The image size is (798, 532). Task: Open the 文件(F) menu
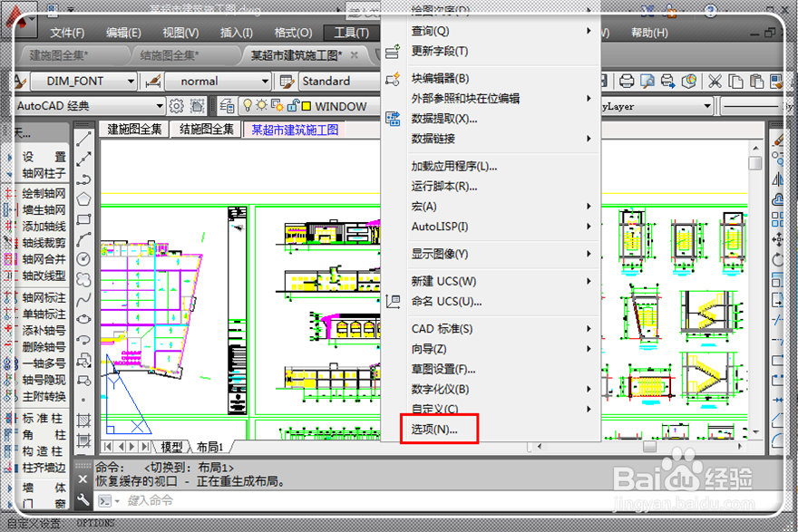tap(67, 33)
